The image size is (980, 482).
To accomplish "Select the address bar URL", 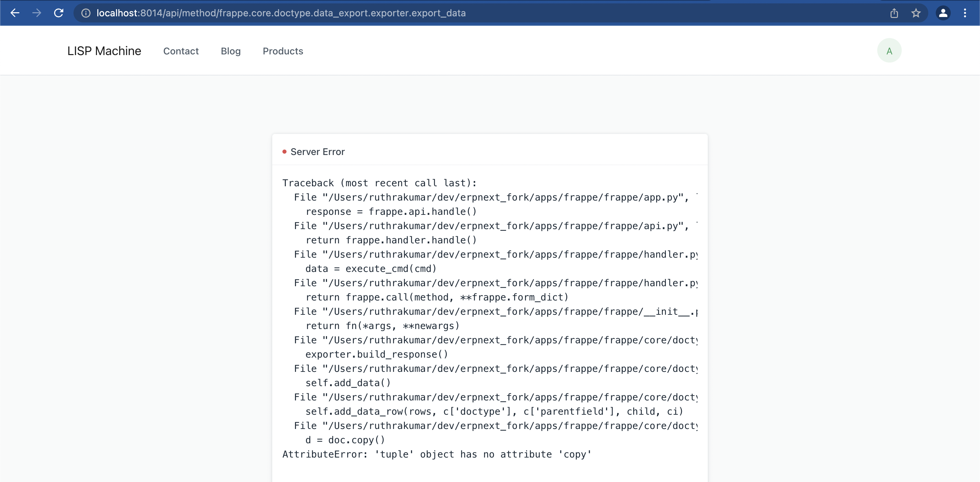I will tap(281, 13).
